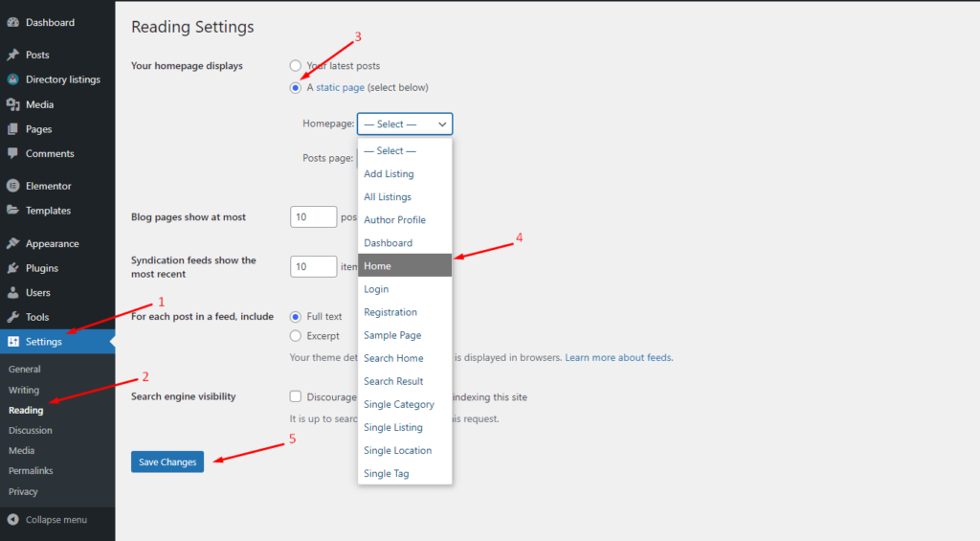
Task: Click the Appearance paintbrush icon
Action: 12,243
